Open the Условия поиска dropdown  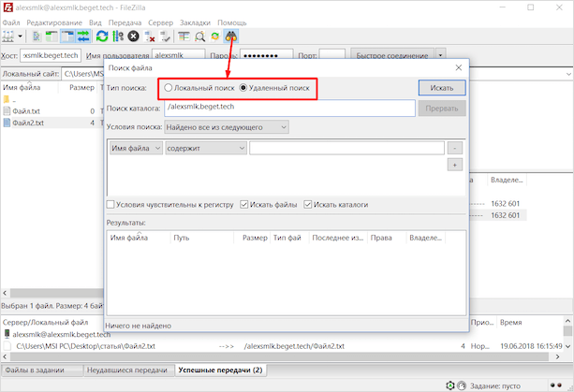pyautogui.click(x=226, y=126)
